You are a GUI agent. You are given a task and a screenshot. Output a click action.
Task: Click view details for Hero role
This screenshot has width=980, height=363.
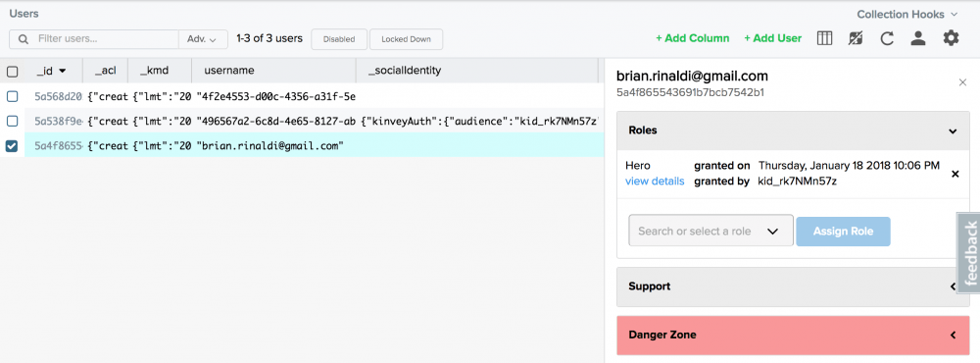pyautogui.click(x=655, y=181)
